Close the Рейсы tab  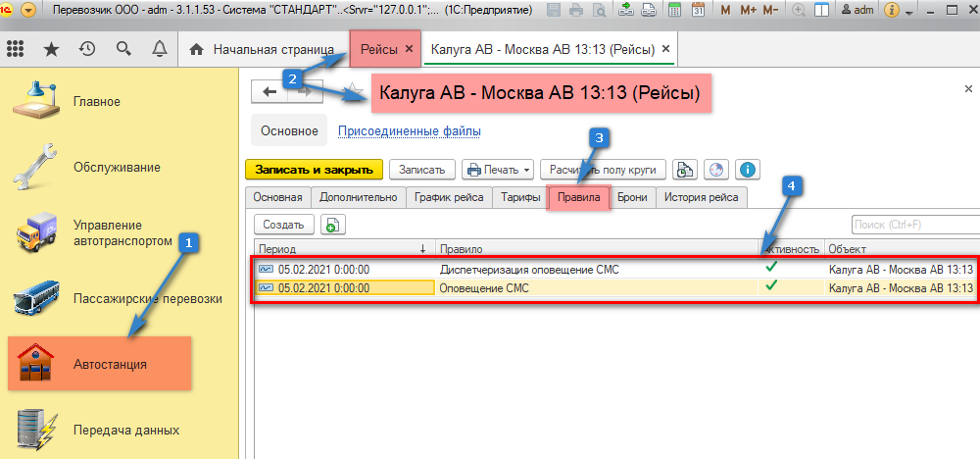(410, 49)
